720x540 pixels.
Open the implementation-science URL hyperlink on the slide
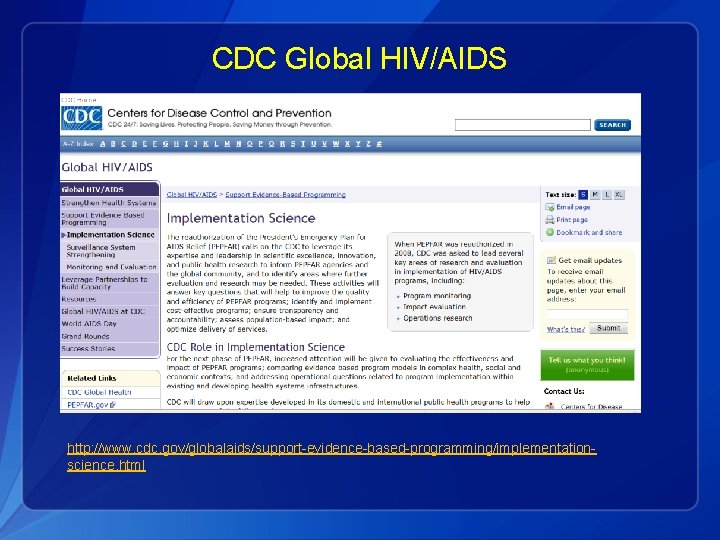[x=331, y=456]
